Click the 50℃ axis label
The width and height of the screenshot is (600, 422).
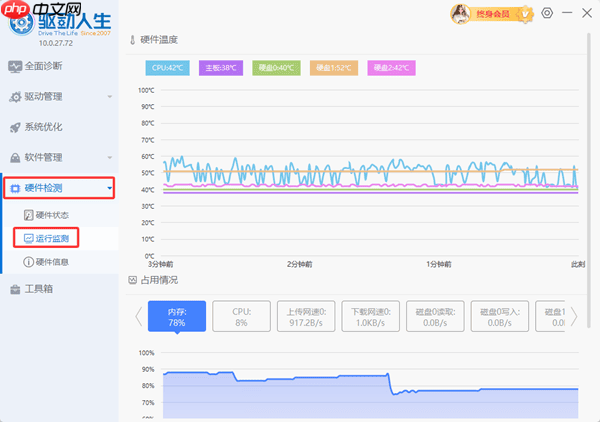tap(148, 173)
